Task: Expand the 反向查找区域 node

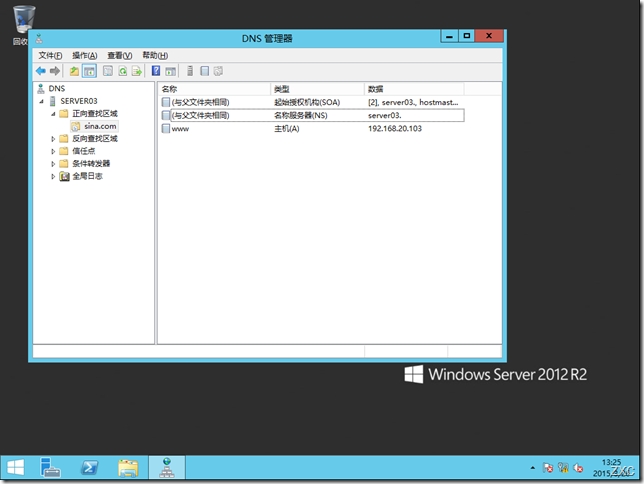Action: (53, 139)
